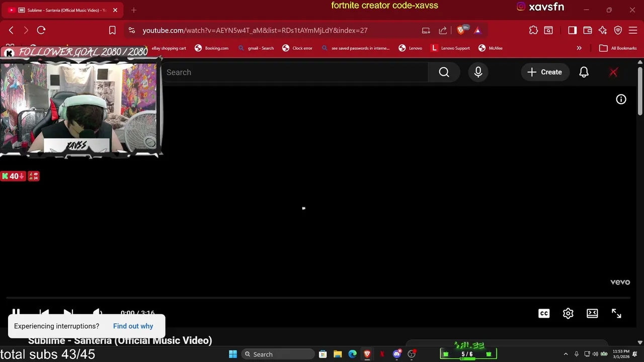Click the Windows taskbar Search box
644x362 pixels.
277,354
